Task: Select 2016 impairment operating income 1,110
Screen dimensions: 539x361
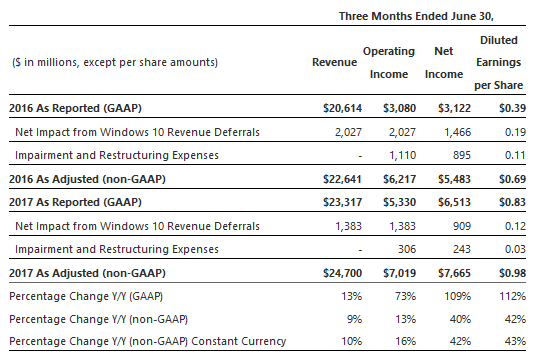Action: pyautogui.click(x=402, y=155)
